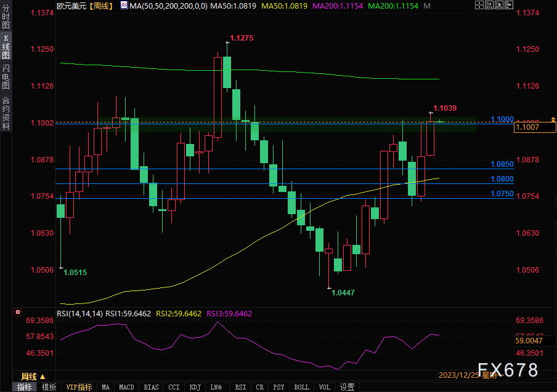
Task: Switch to 分时图 view
Action: click(x=6, y=16)
